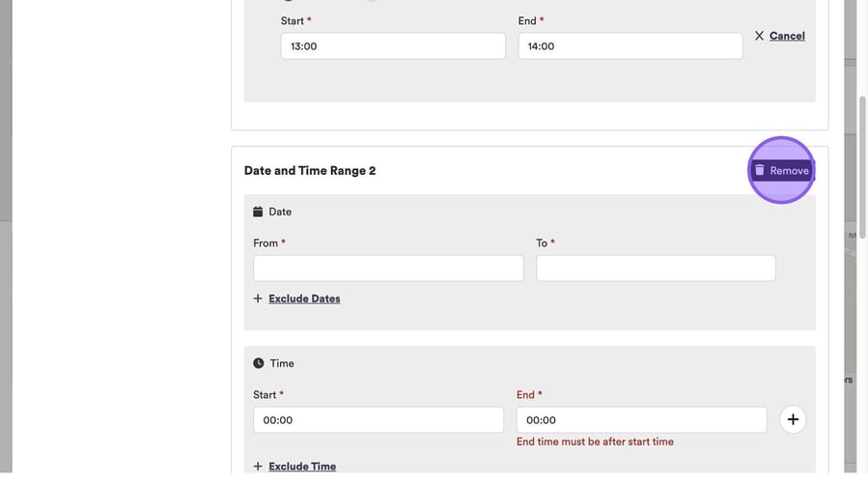Click the plus icon before Exclude Time
Viewport: 868px width, 485px height.
[x=258, y=467]
